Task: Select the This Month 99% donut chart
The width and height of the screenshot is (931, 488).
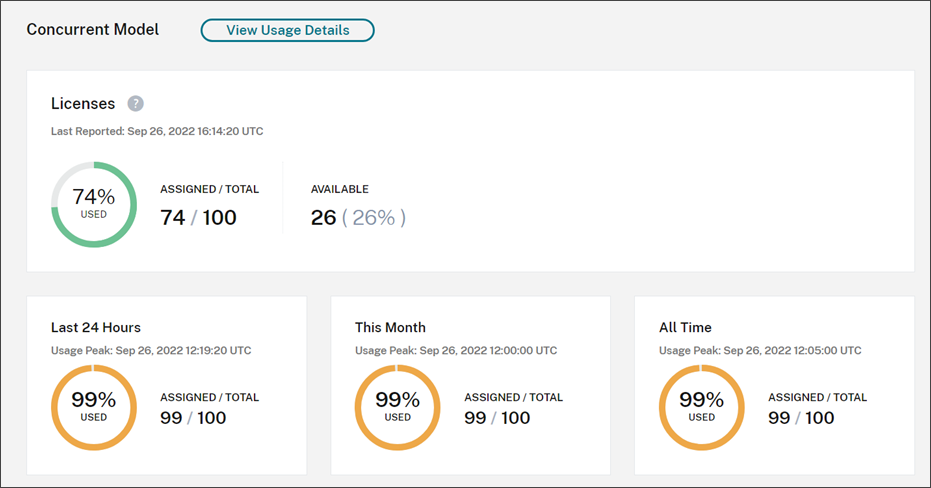Action: click(x=397, y=407)
